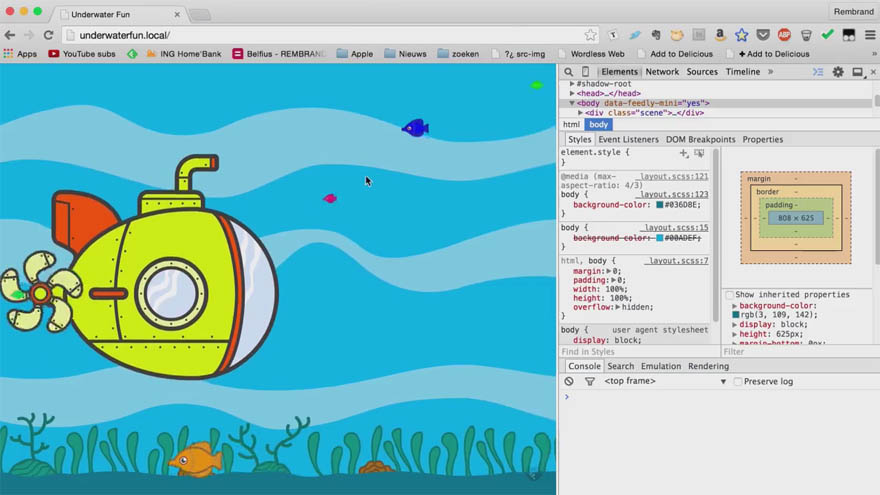880x495 pixels.
Task: Show more DevTools tabs chevron
Action: click(x=771, y=72)
